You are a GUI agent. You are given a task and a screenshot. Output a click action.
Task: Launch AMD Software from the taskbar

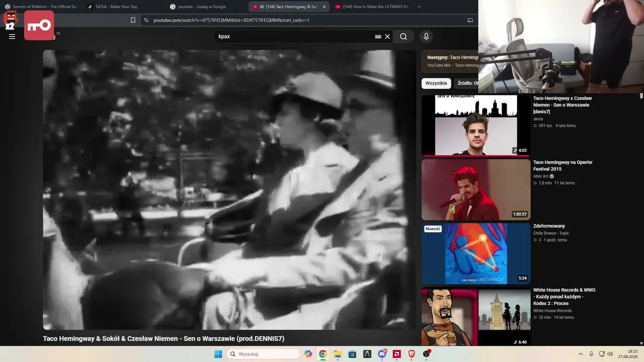(x=396, y=354)
